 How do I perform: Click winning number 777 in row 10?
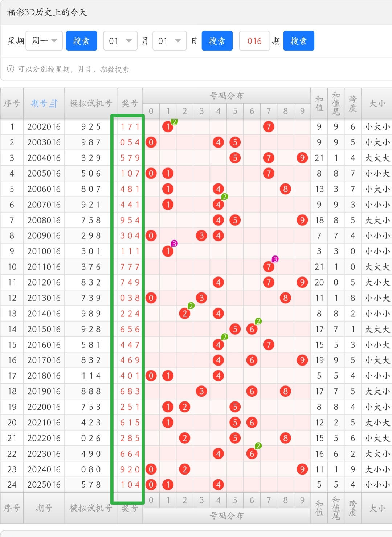[x=130, y=267]
